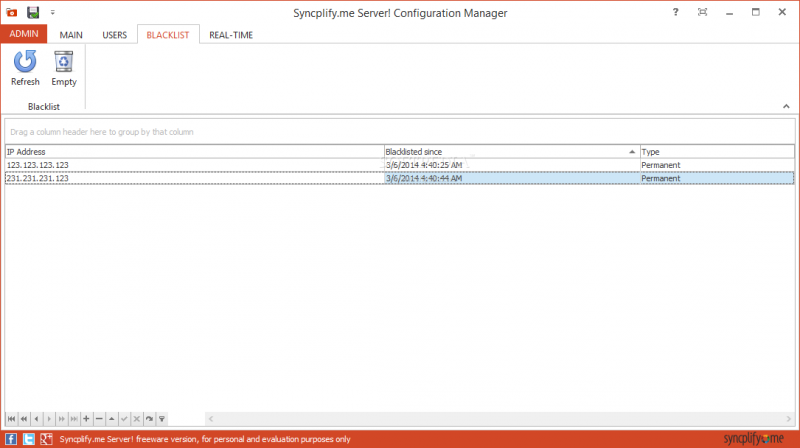Viewport: 800px width, 448px height.
Task: Click the horizontal scrollbar left arrow
Action: 211,419
